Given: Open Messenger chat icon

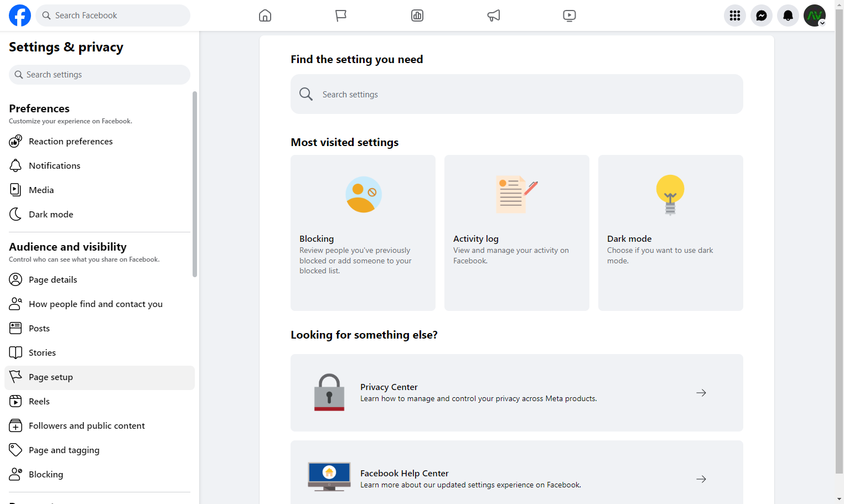Looking at the screenshot, I should [x=762, y=15].
